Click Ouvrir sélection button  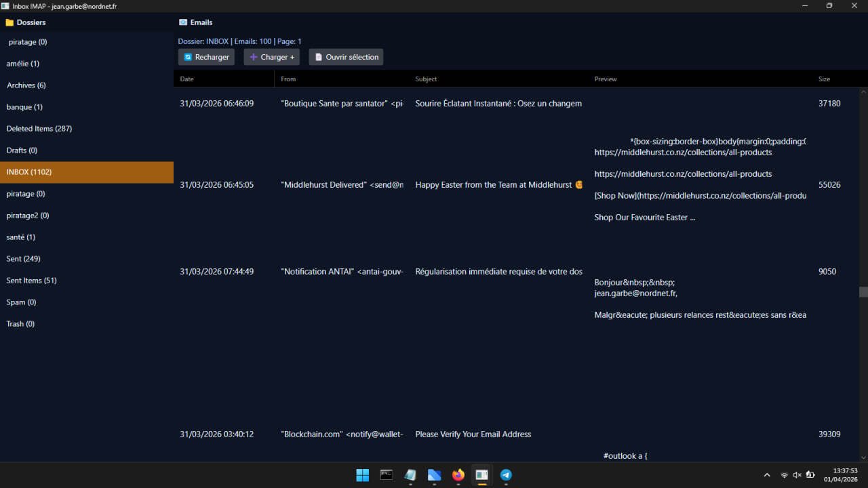[346, 57]
